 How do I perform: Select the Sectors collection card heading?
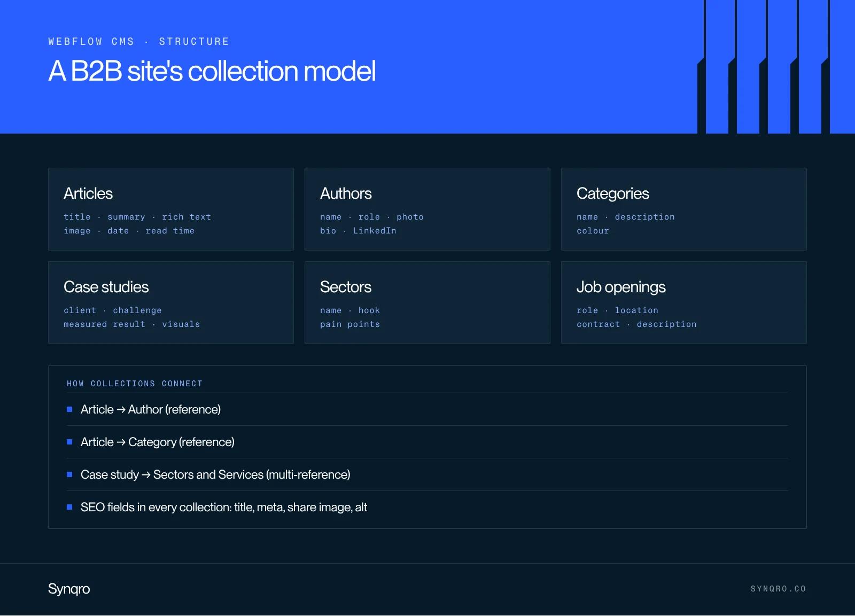point(345,287)
